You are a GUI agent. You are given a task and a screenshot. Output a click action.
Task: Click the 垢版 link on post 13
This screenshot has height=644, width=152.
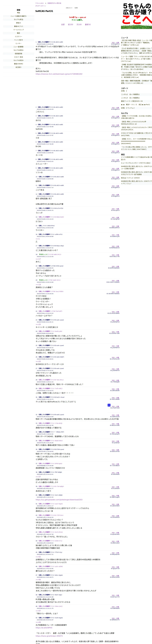coord(113,209)
